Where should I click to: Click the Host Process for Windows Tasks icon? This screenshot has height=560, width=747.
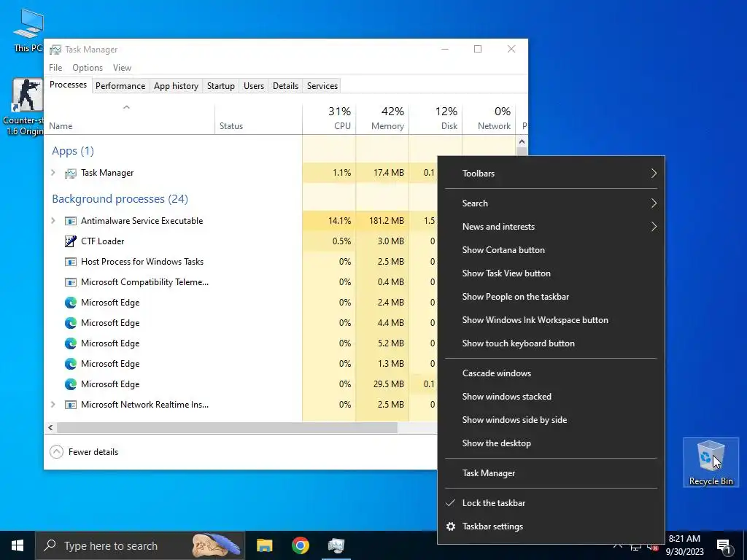click(71, 262)
